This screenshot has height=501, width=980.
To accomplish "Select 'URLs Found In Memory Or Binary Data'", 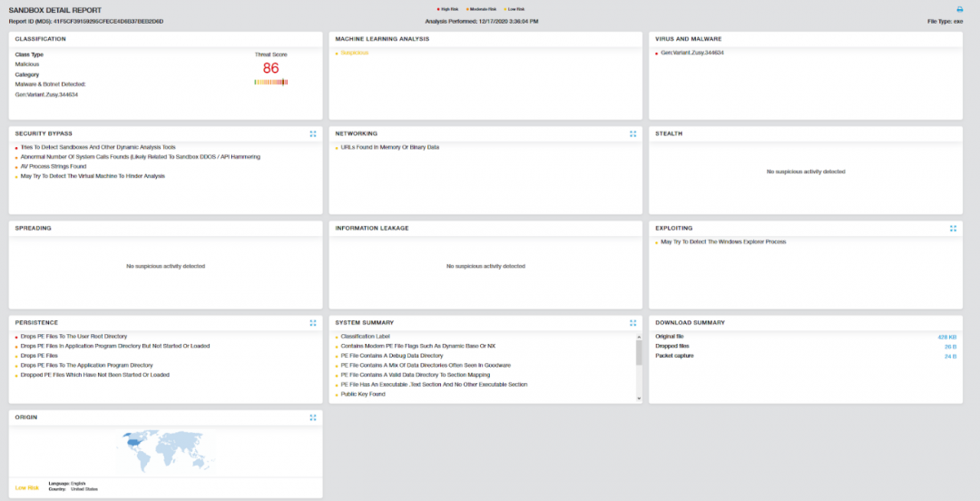I will [x=389, y=147].
